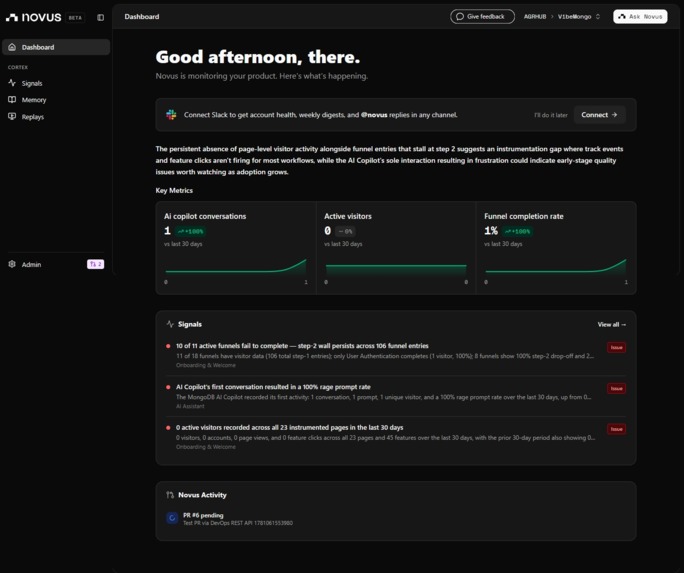Click the pending spinner icon beside PR #6
Screen dimensions: 684x573
coord(172,518)
